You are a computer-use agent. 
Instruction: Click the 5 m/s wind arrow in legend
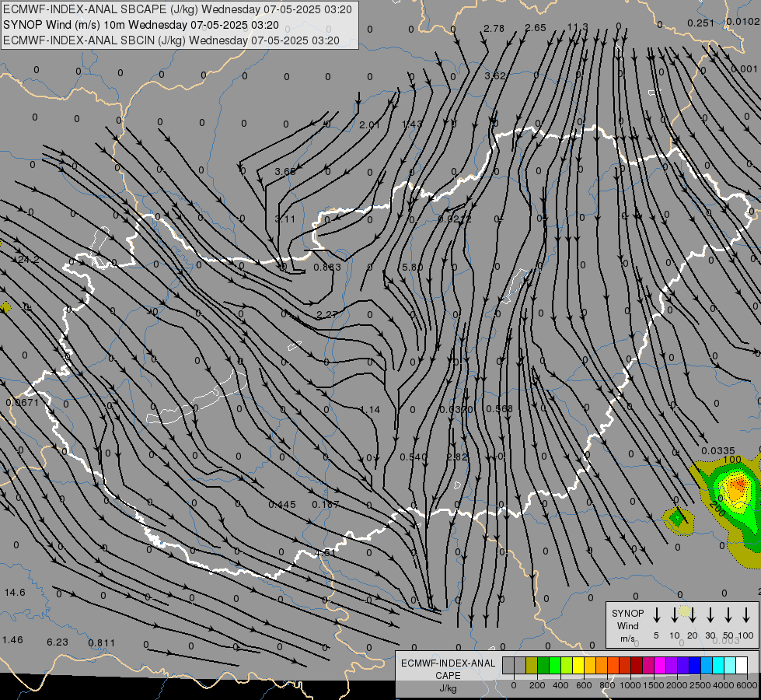click(657, 614)
